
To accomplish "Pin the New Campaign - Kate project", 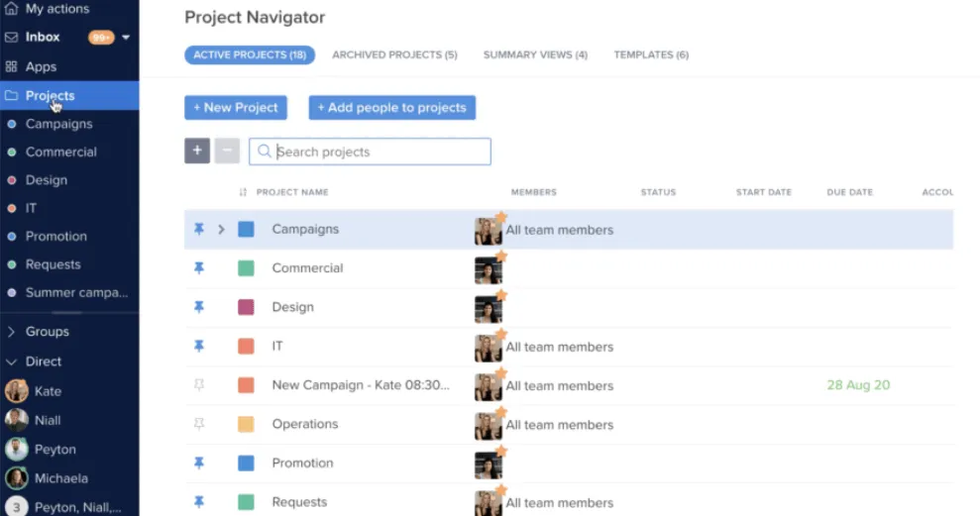I will 199,385.
